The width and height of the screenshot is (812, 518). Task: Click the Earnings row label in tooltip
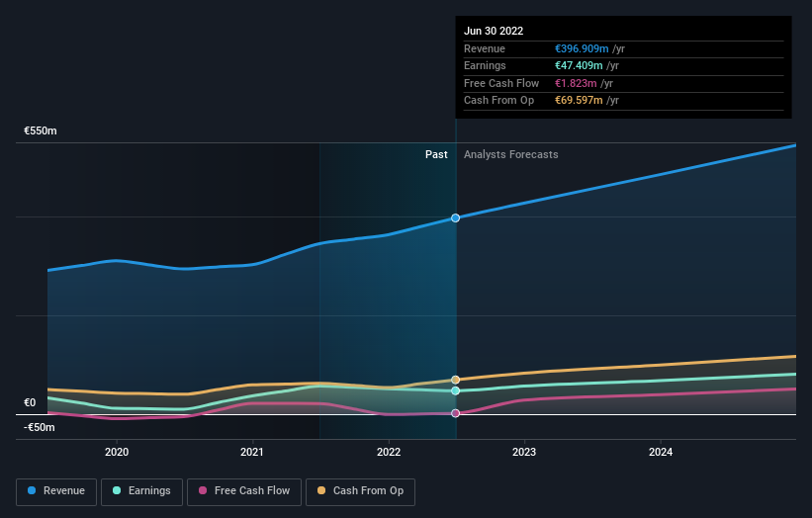point(485,65)
